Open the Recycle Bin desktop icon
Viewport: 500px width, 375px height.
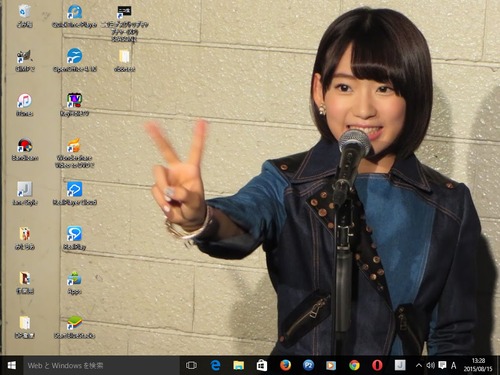24,15
